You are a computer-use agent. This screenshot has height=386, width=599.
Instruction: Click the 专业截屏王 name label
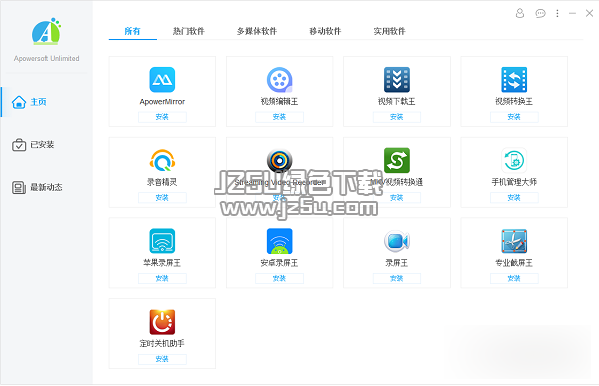coord(514,263)
